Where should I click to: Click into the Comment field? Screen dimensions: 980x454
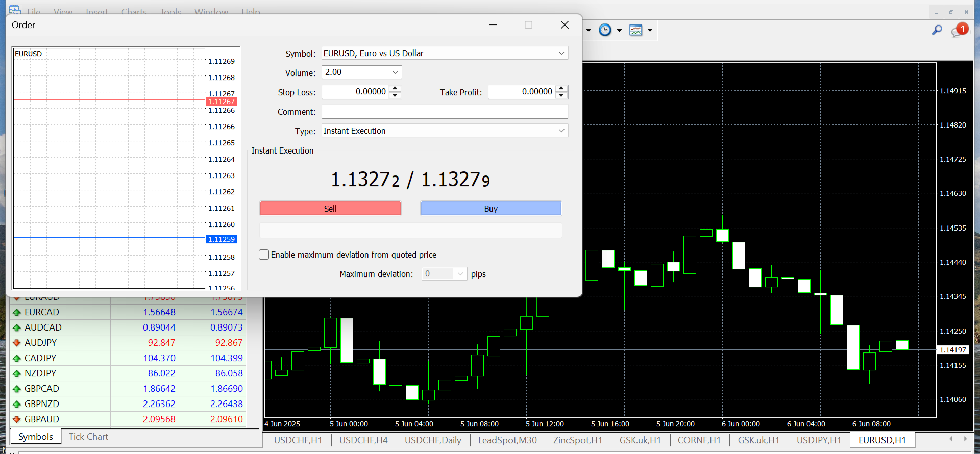tap(445, 112)
